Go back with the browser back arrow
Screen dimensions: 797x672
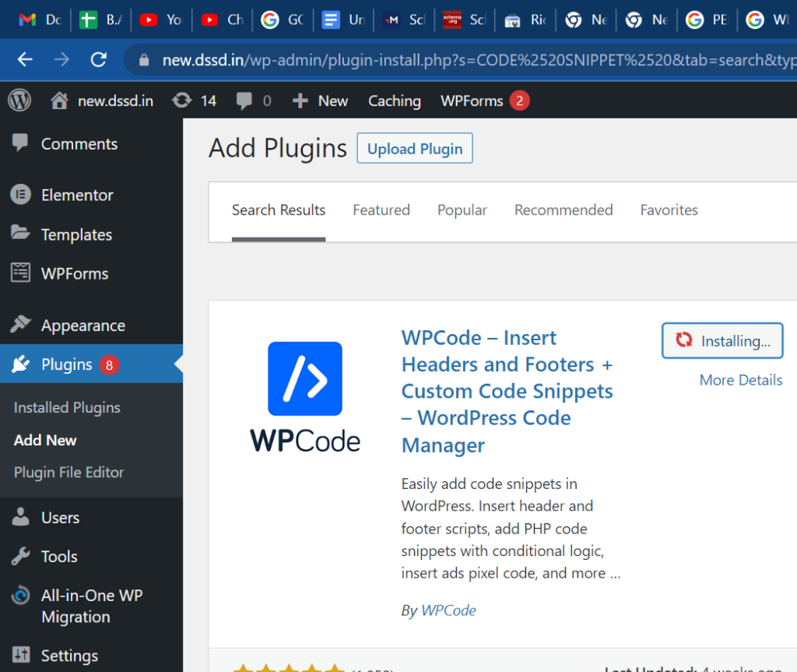[25, 60]
